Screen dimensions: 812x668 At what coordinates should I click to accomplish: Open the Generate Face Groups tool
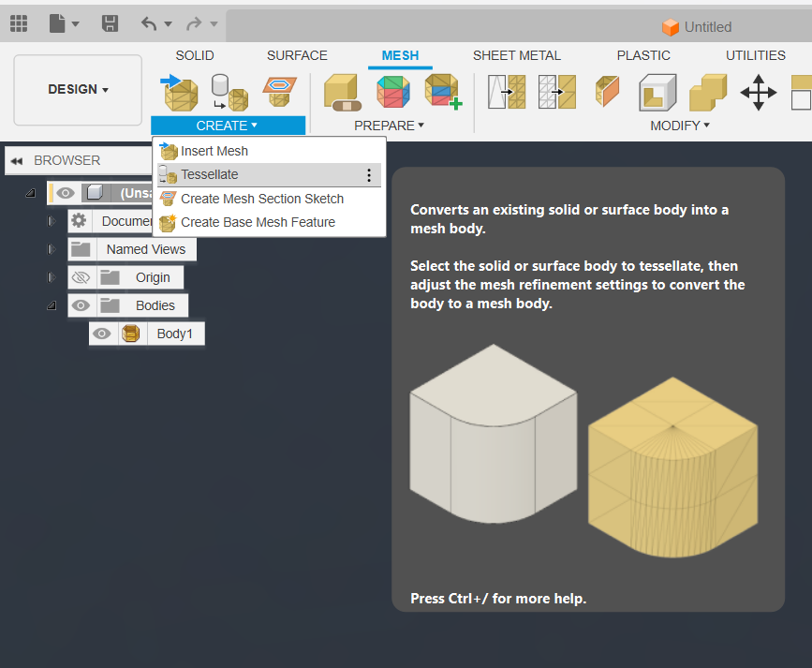(x=392, y=92)
